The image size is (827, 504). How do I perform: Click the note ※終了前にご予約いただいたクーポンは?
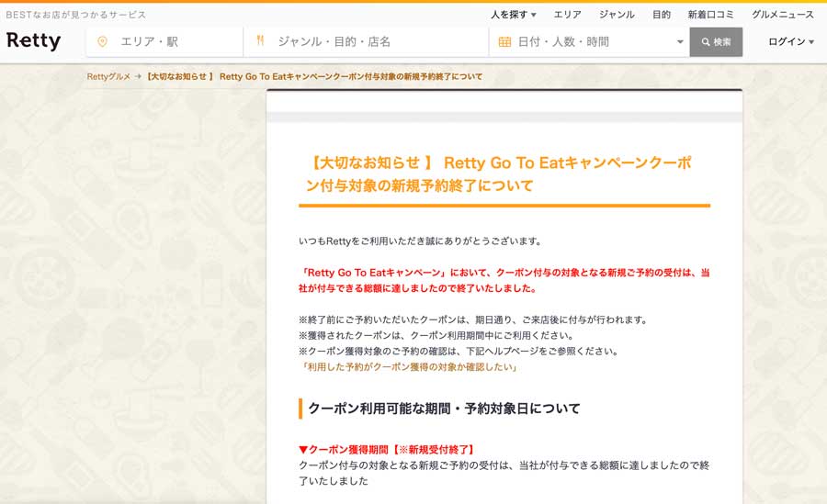[472, 319]
